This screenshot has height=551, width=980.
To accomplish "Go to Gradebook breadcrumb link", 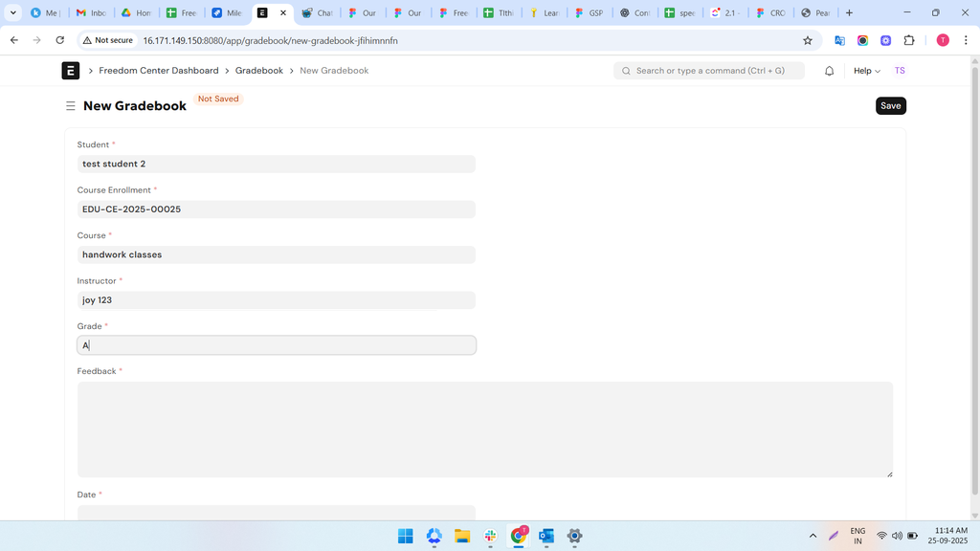I will pos(259,71).
